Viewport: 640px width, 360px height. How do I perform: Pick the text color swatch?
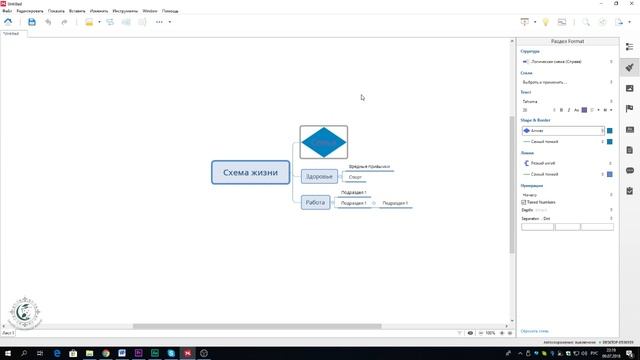tap(584, 110)
